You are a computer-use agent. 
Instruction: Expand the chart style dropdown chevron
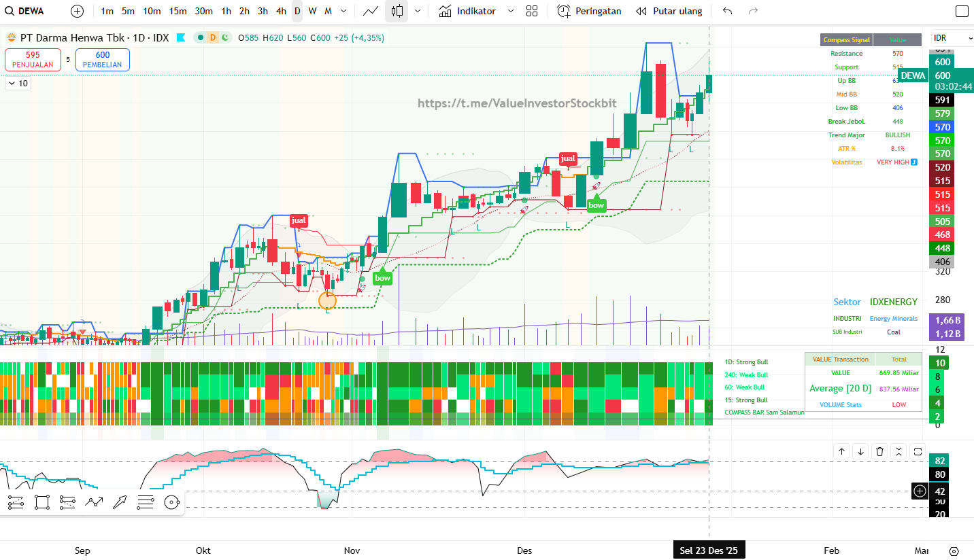click(x=418, y=11)
